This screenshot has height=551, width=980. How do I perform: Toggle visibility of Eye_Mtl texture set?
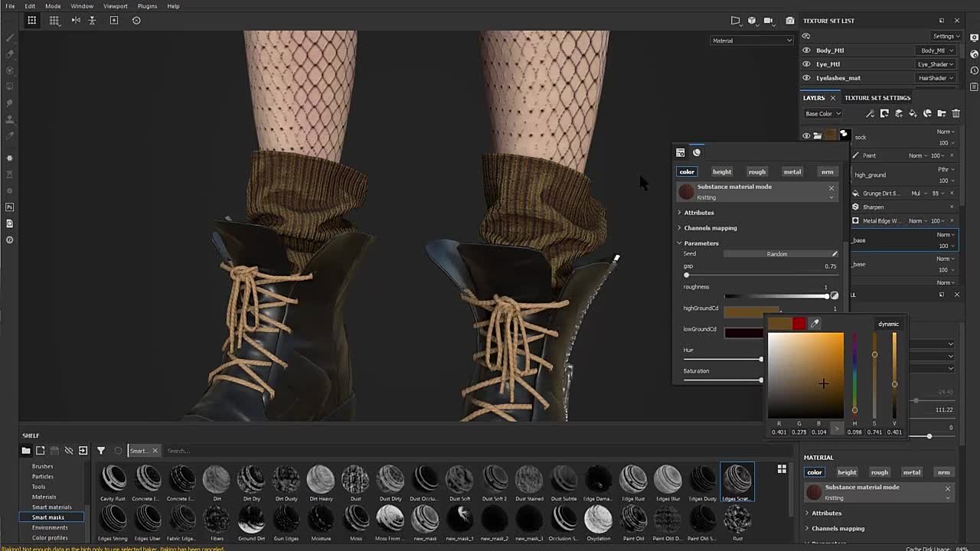pyautogui.click(x=806, y=64)
